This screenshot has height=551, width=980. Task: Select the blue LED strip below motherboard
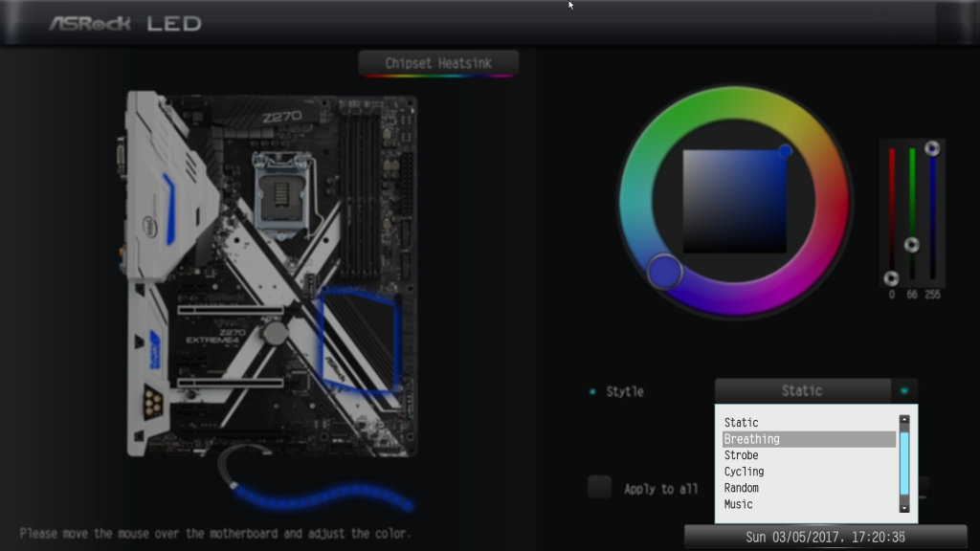click(323, 496)
